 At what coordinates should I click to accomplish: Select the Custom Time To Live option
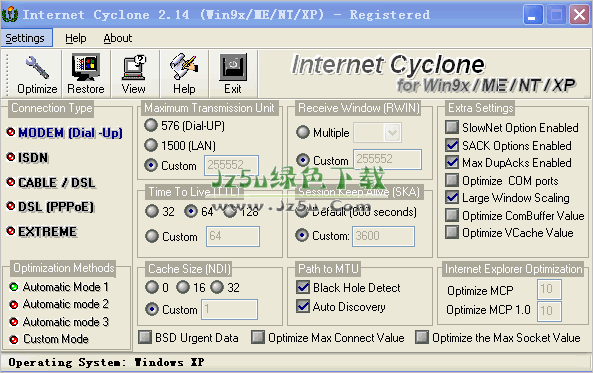tap(152, 236)
